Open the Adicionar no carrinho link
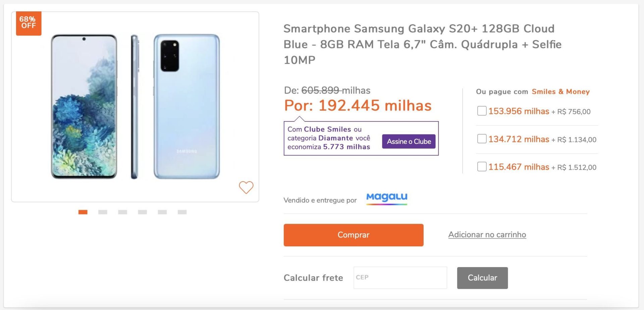 click(487, 235)
